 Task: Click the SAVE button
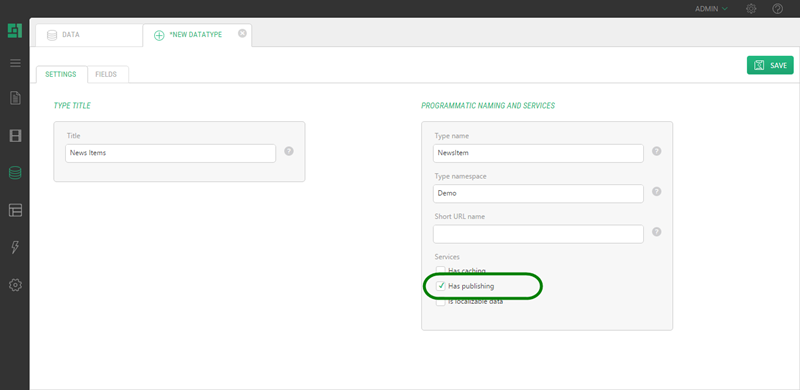770,65
